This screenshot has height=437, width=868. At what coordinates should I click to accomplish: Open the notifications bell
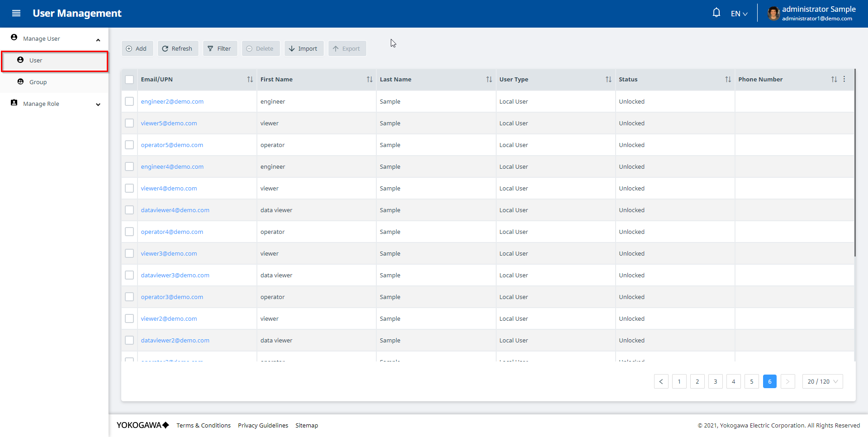point(716,13)
